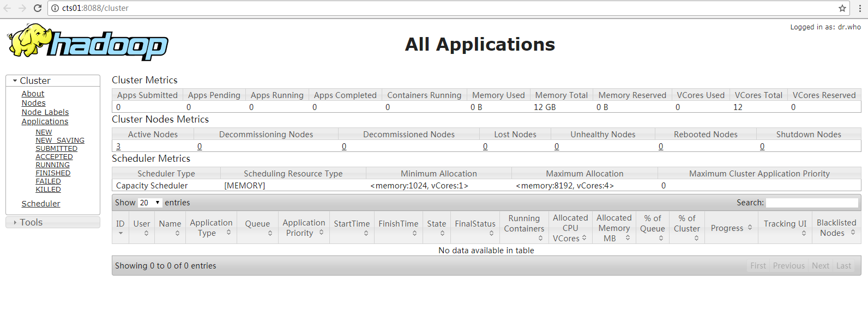The height and width of the screenshot is (311, 868).
Task: Expand the Tools sidebar section
Action: tap(53, 222)
